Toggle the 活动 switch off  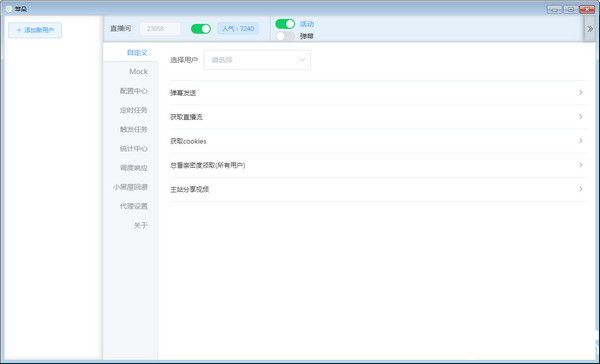(x=285, y=24)
